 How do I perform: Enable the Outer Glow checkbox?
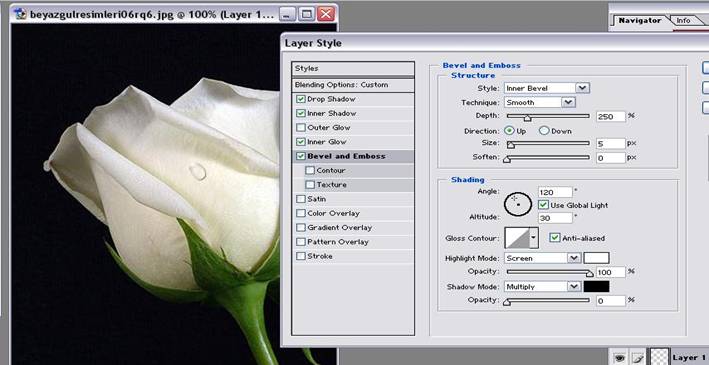301,128
